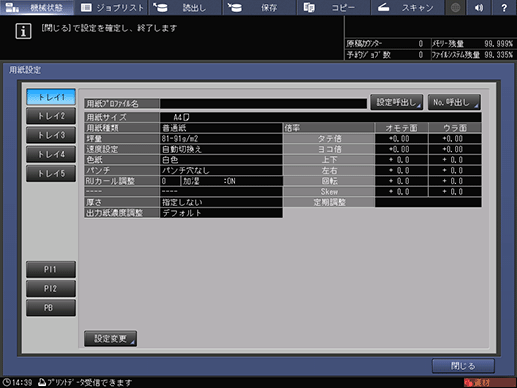The width and height of the screenshot is (517, 388).
Task: Open help with the question mark icon
Action: (x=504, y=7)
